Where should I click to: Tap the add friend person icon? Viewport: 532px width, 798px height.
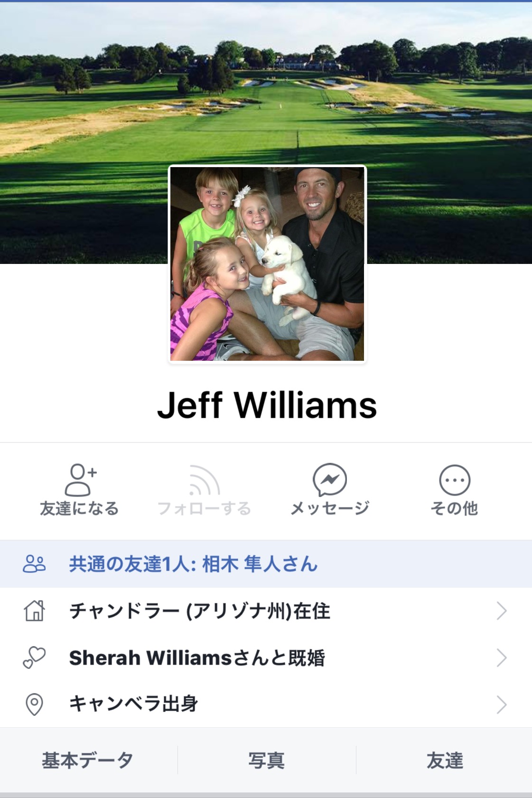click(80, 479)
